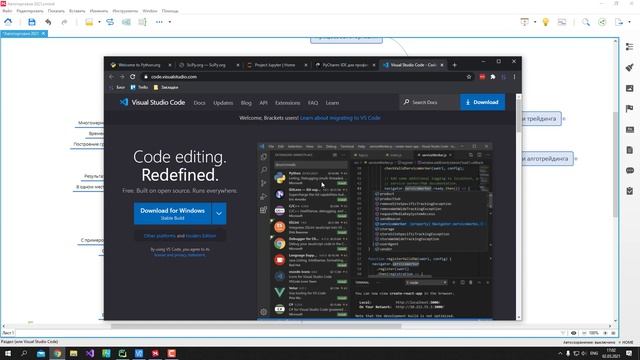Insert a topic using the yellow topic icon
Image resolution: width=640 pixels, height=360 pixels.
point(89,22)
